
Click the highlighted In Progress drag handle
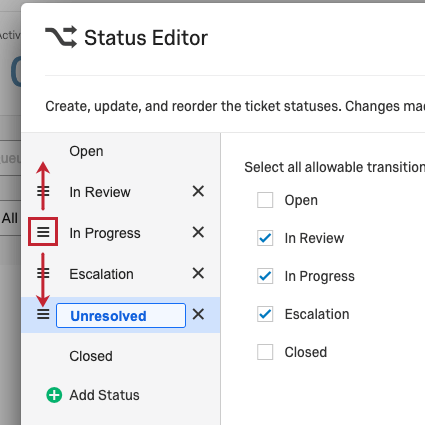[x=43, y=232]
